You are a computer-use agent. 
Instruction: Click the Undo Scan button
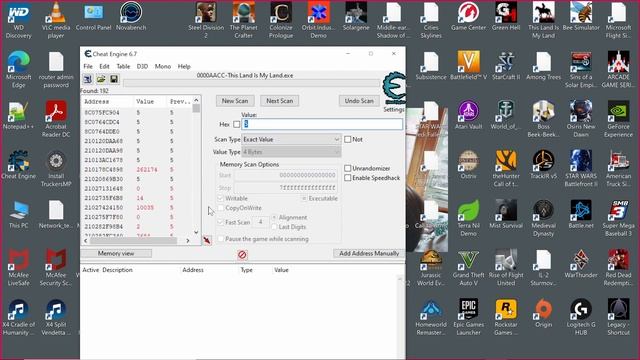tap(359, 101)
